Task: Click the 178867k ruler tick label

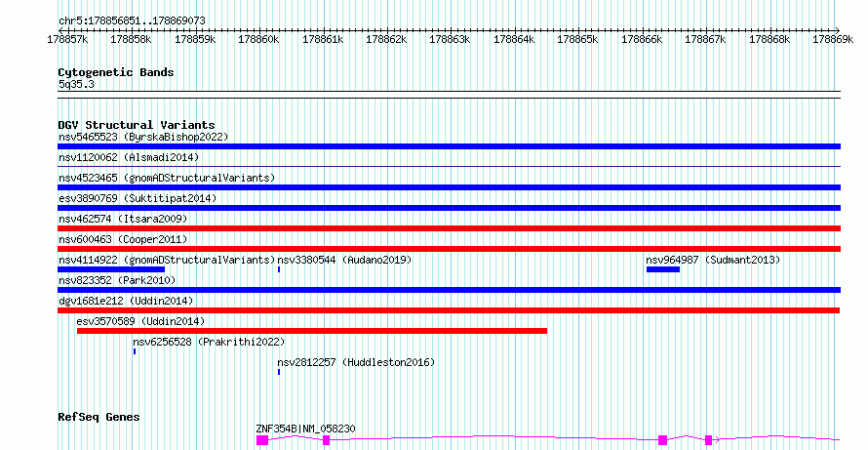Action: pos(706,40)
